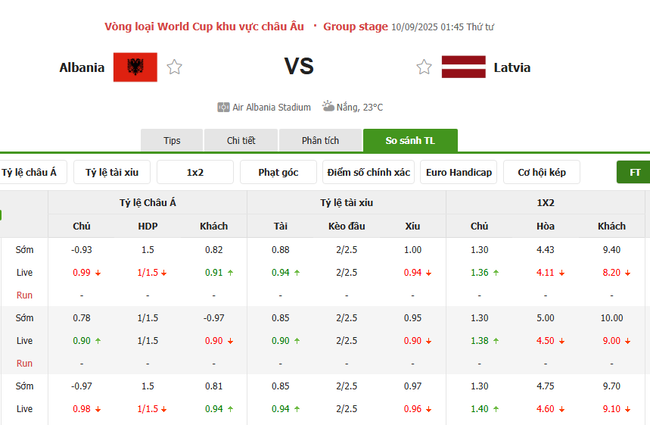Click the Albania flag icon

(x=135, y=68)
